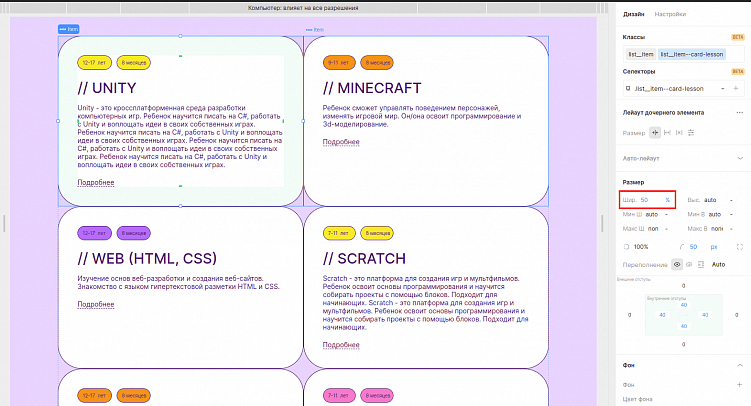The height and width of the screenshot is (406, 751).
Task: Select the list__item class chip
Action: (641, 55)
